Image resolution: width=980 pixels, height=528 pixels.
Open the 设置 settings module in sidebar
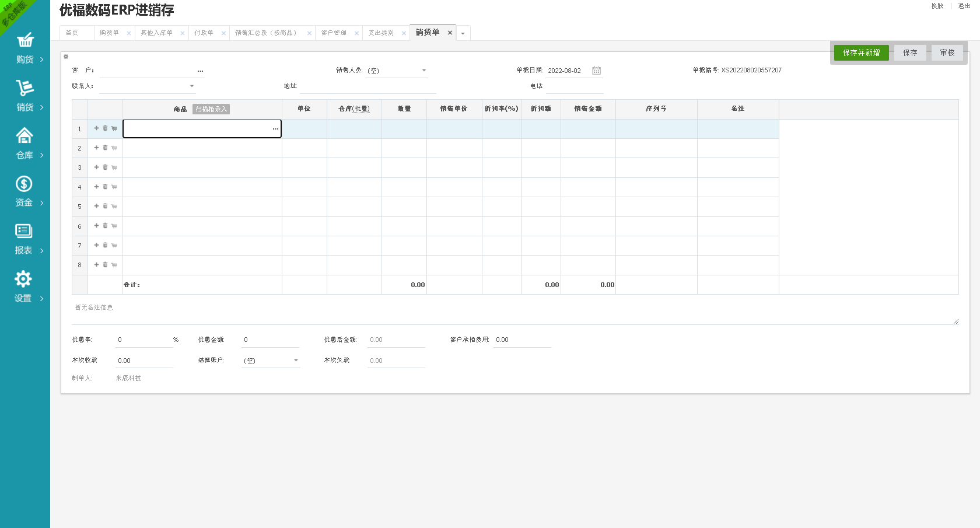24,288
